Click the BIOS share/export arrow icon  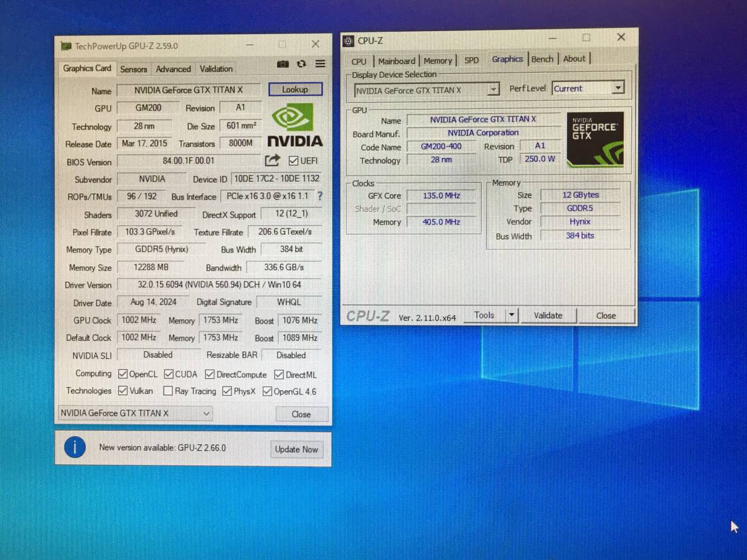click(x=272, y=161)
